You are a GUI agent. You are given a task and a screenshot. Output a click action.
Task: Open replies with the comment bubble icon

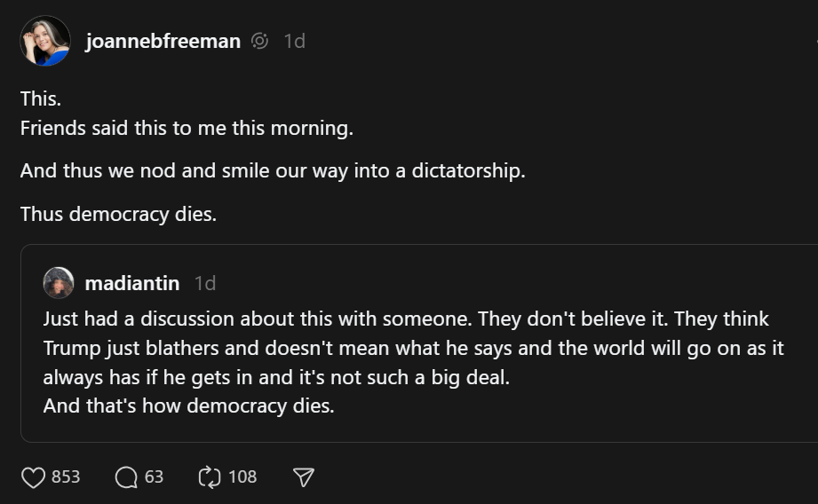click(126, 477)
